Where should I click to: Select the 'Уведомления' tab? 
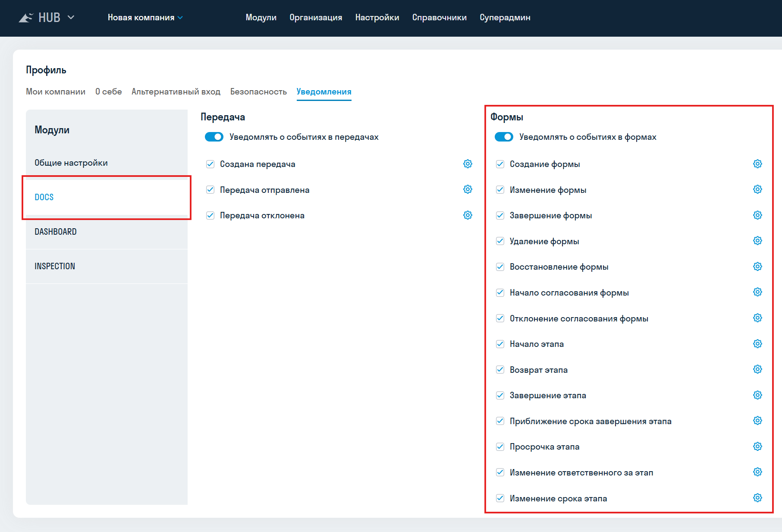[324, 91]
